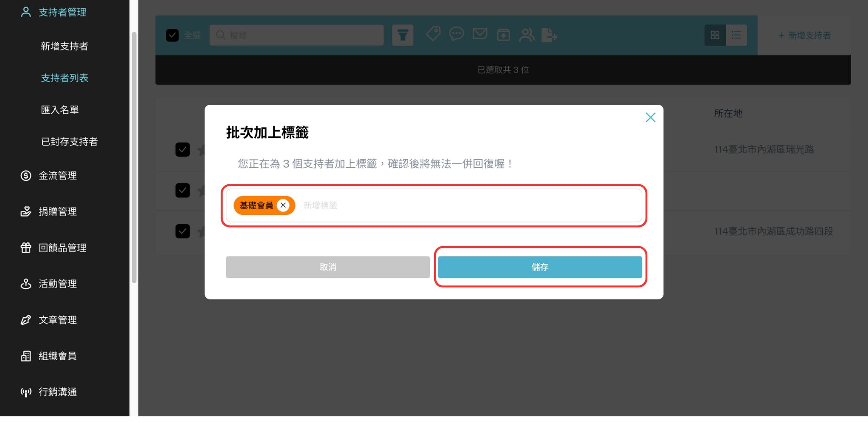Click address 114臺北市內湖區成功路四段
Image resolution: width=868 pixels, height=423 pixels.
click(x=773, y=231)
